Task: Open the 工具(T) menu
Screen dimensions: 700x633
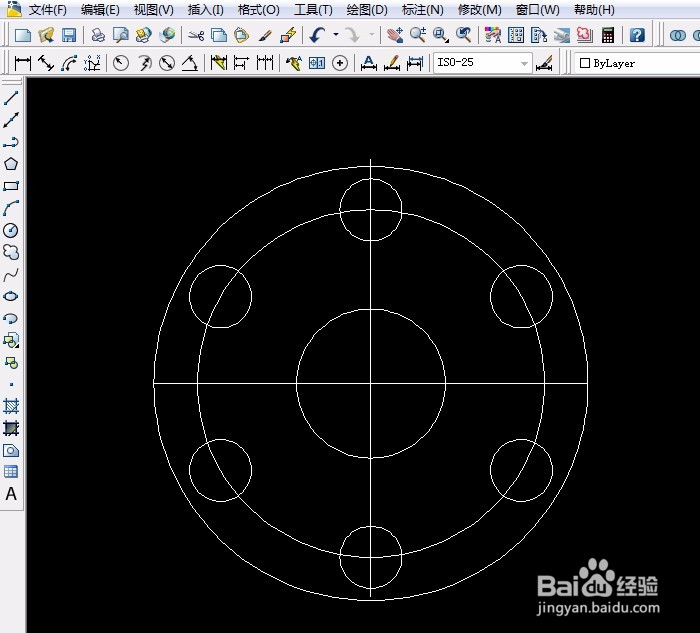Action: click(313, 9)
